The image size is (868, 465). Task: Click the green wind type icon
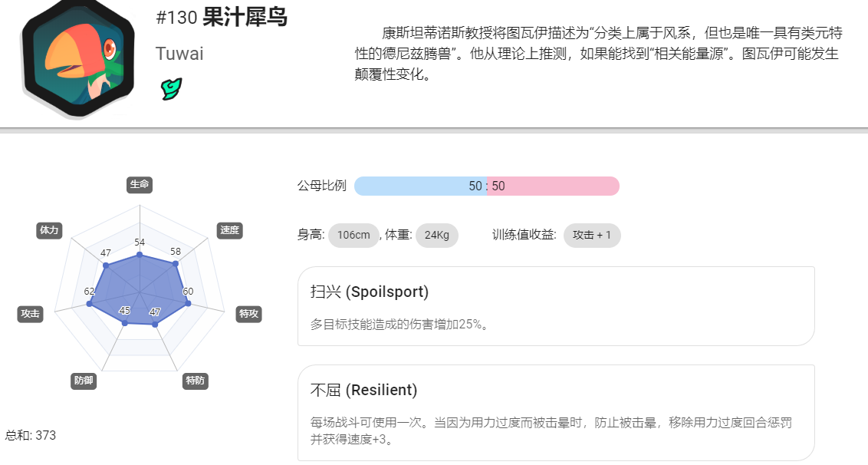click(171, 89)
